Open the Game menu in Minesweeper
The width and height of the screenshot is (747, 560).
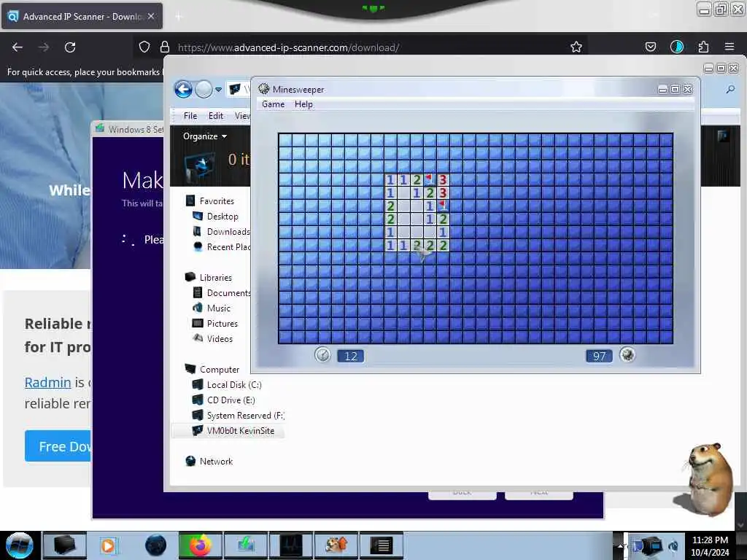[x=273, y=104]
